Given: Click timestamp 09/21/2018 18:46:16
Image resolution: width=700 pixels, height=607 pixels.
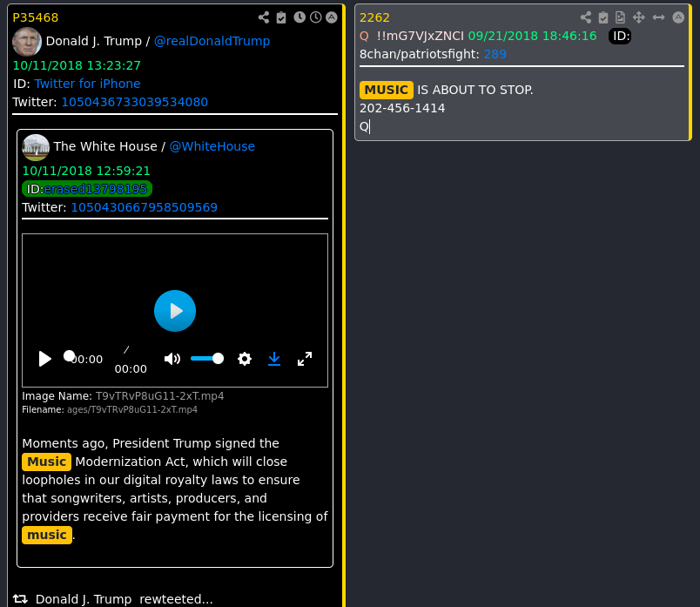Looking at the screenshot, I should click(532, 36).
